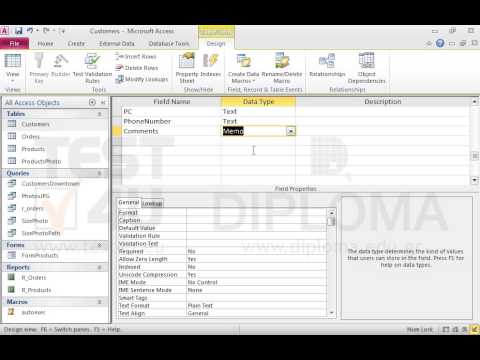Viewport: 480px width, 360px height.
Task: Open Customize Quick Access Toolbar dropdown
Action: [x=63, y=31]
